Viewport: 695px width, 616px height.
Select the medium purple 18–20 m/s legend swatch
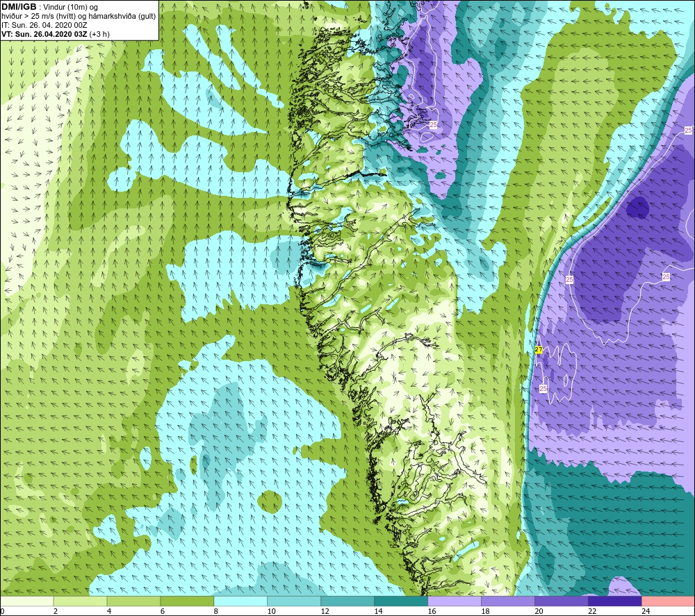tap(508, 601)
